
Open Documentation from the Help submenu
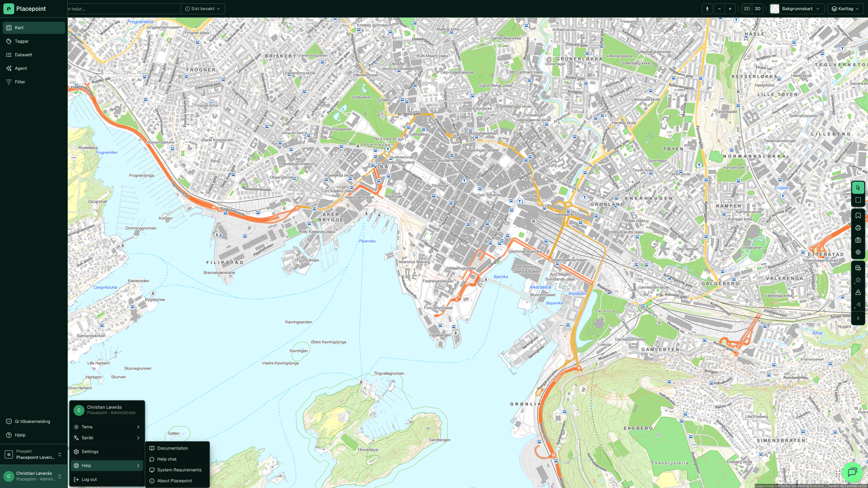tap(177, 448)
